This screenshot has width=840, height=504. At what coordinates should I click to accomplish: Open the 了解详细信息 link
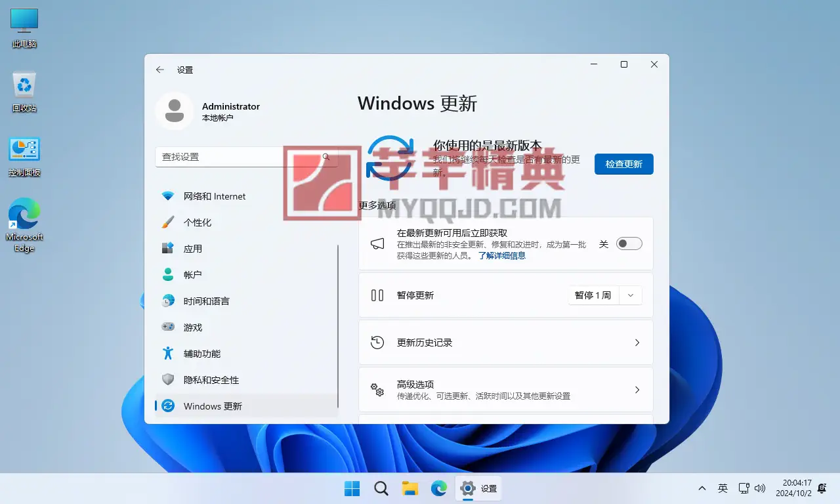point(501,256)
